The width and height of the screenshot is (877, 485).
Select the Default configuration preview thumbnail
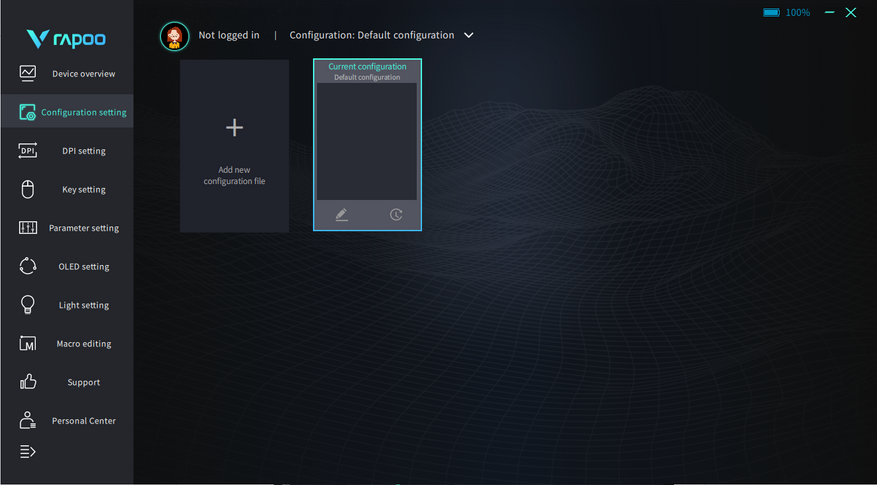point(367,142)
